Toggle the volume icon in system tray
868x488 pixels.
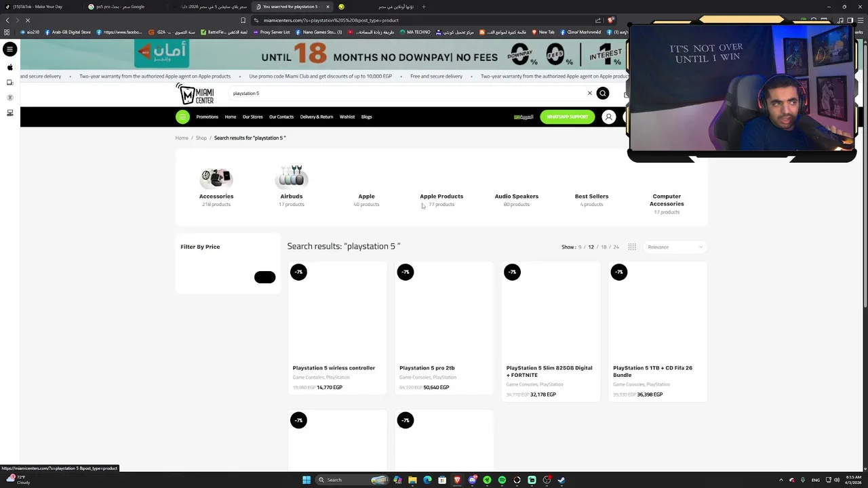pyautogui.click(x=837, y=480)
